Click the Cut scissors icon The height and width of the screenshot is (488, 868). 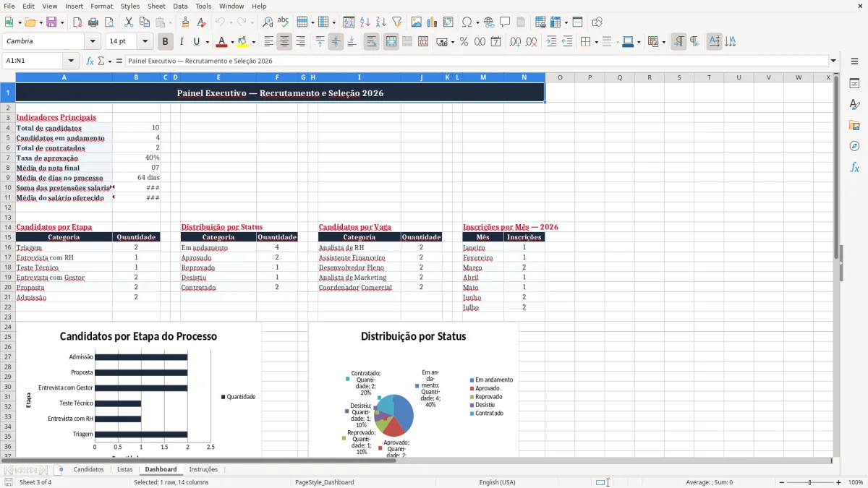(129, 22)
